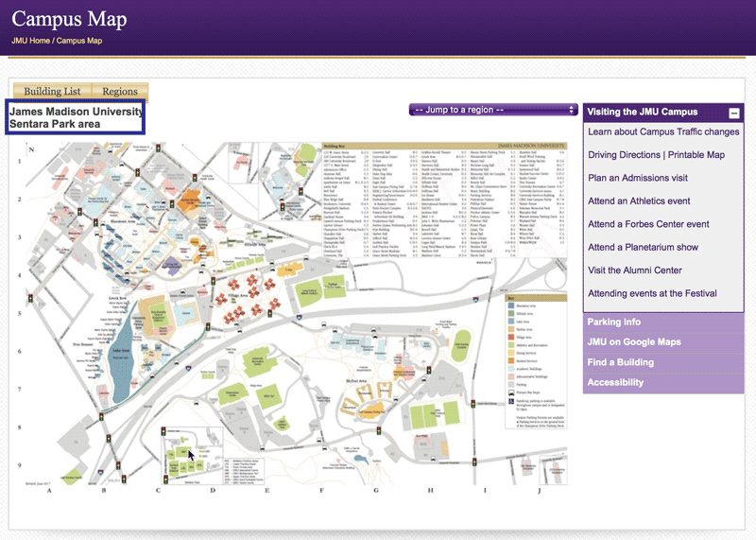Image resolution: width=756 pixels, height=540 pixels.
Task: Click the Parking legend swatch
Action: [511, 385]
